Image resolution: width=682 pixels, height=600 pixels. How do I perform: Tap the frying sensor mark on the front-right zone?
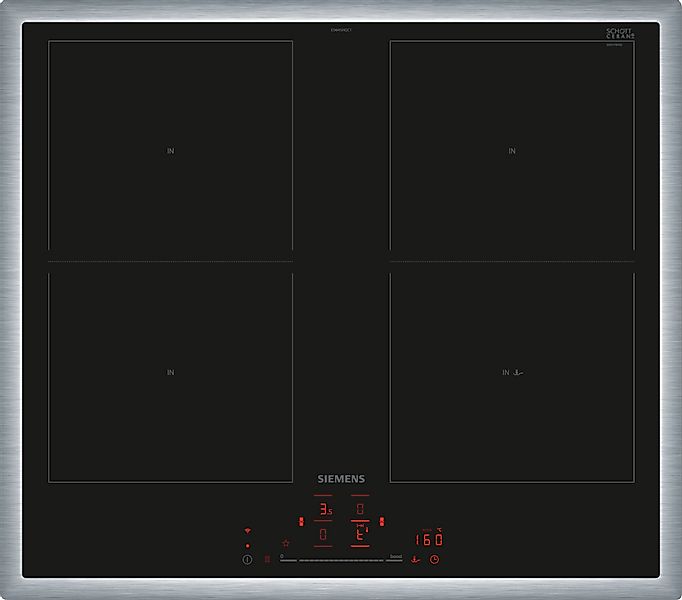[x=517, y=373]
